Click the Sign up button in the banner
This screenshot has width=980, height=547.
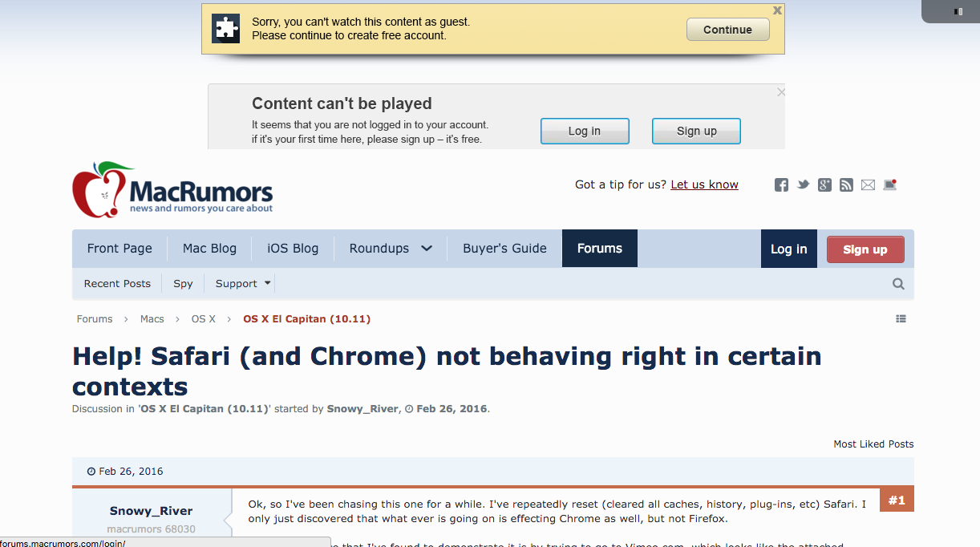point(696,132)
